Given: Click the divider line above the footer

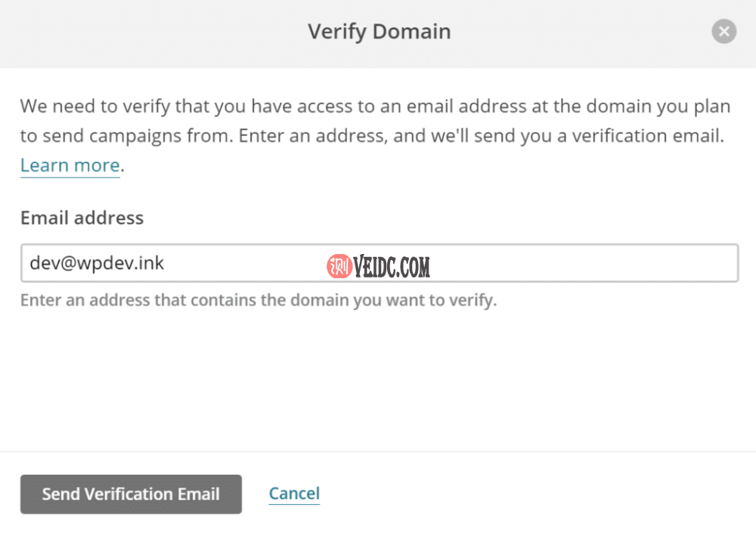Looking at the screenshot, I should point(378,452).
